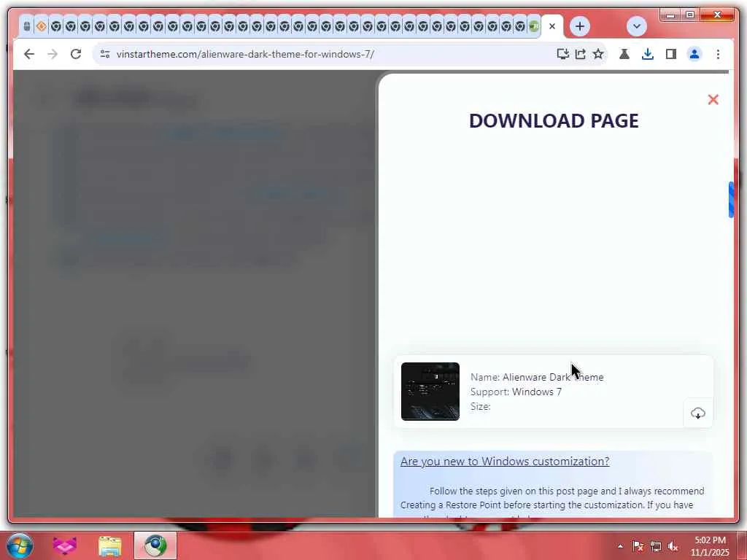Click the grayed-out forward arrow

click(53, 54)
